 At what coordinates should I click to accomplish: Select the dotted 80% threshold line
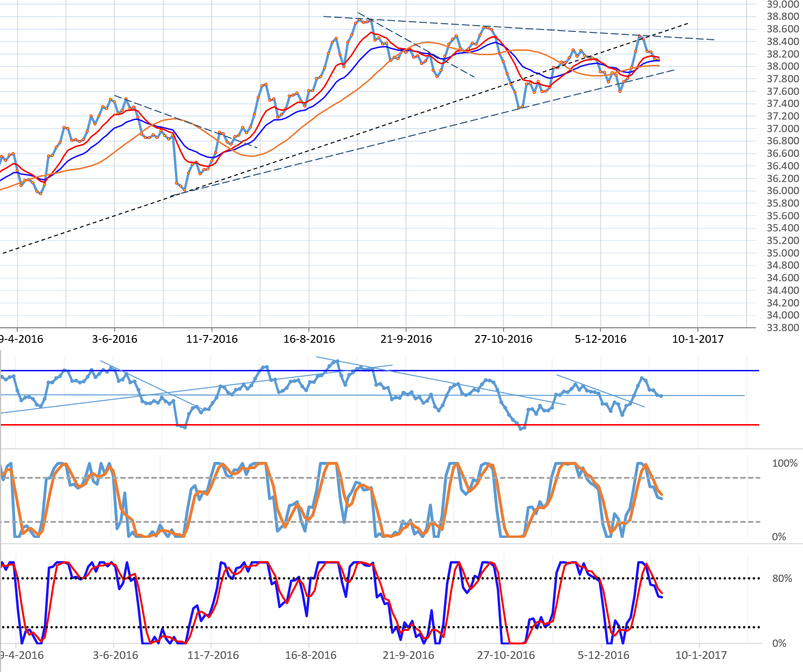[x=380, y=578]
